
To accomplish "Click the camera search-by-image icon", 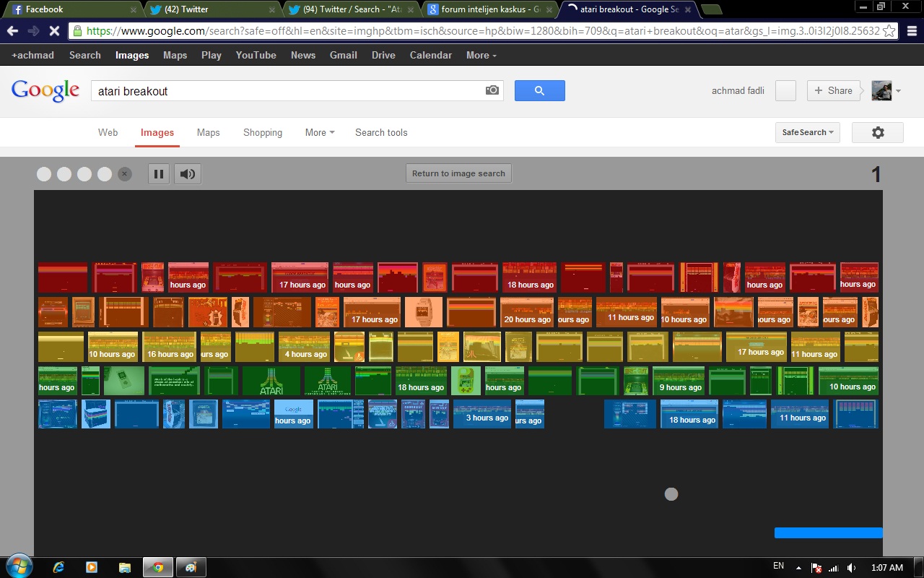I will [x=492, y=90].
